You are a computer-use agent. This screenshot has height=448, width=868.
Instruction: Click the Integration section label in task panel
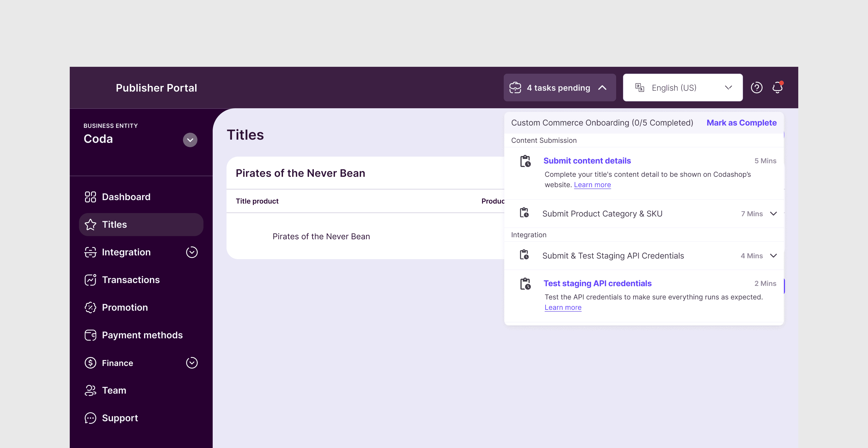pyautogui.click(x=529, y=235)
